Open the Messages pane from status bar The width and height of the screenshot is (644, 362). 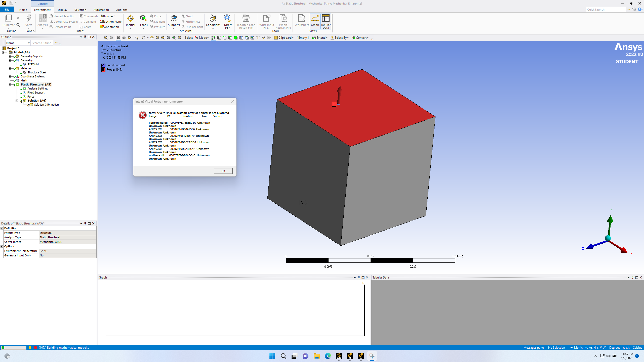pos(533,348)
